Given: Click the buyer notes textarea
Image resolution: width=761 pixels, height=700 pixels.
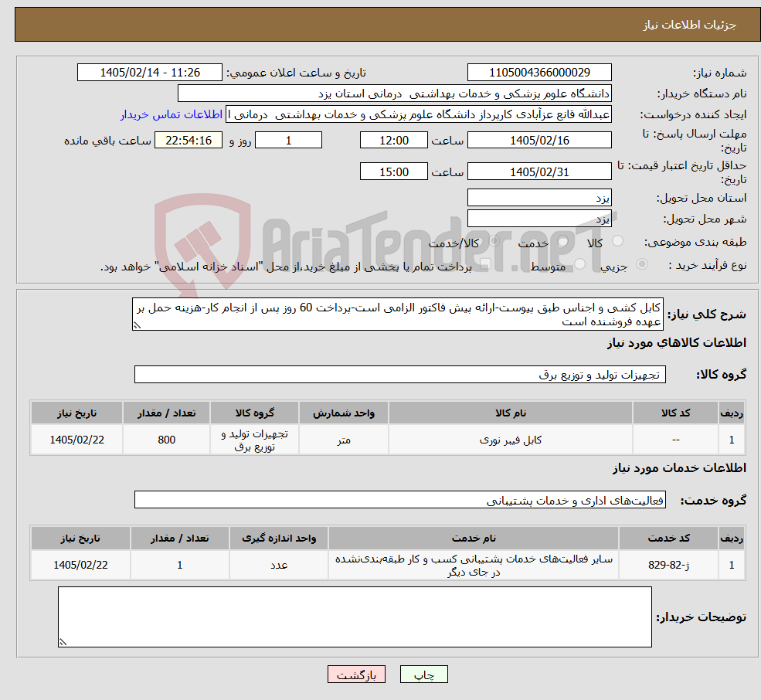Looking at the screenshot, I should coord(355,617).
